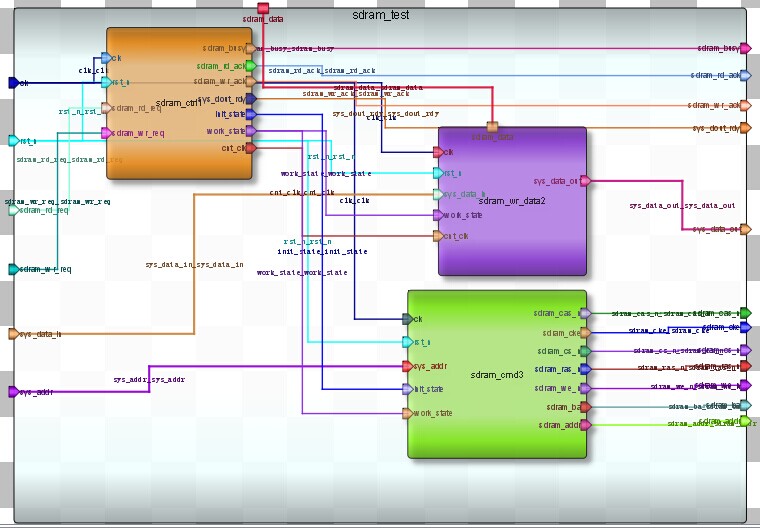Click the sys_data_in_sys_data_in net label
Screen dimensions: 760x528
(194, 265)
